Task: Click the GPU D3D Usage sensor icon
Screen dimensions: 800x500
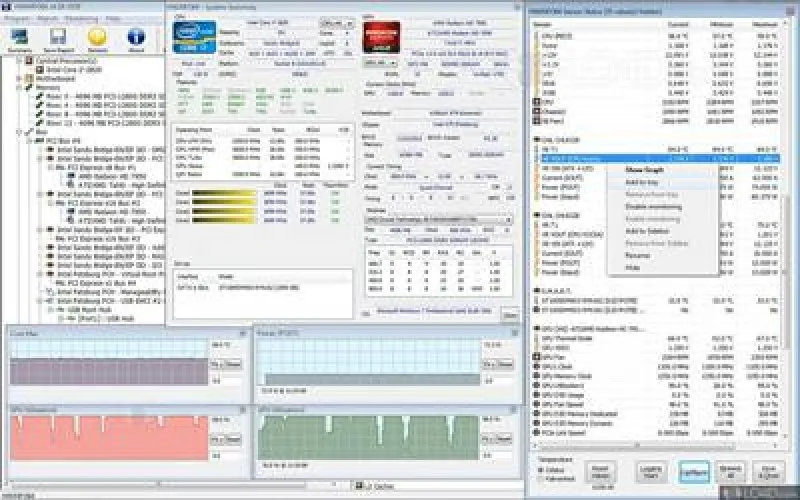Action: [x=536, y=395]
